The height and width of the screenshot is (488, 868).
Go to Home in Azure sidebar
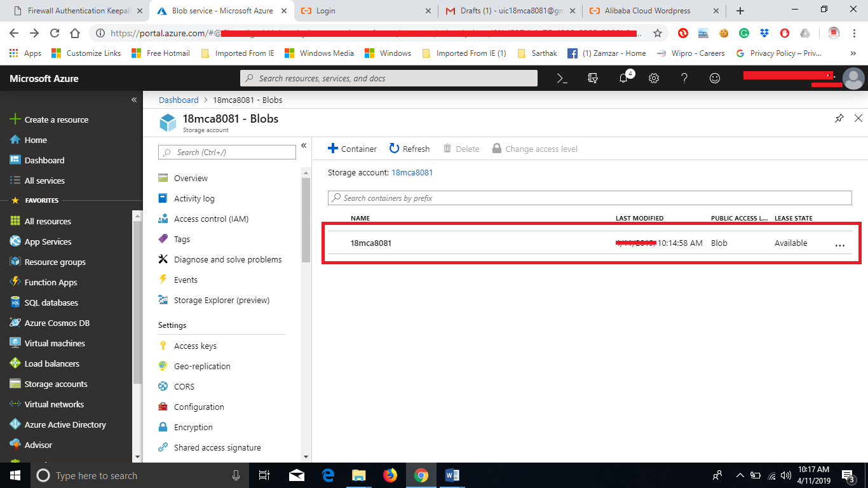29,140
